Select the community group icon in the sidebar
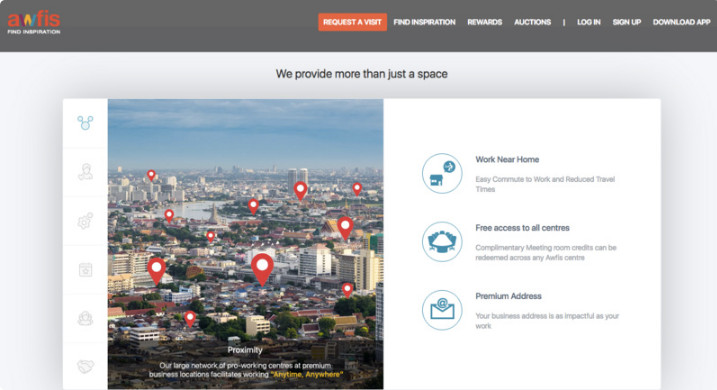The height and width of the screenshot is (390, 717). pos(85,318)
